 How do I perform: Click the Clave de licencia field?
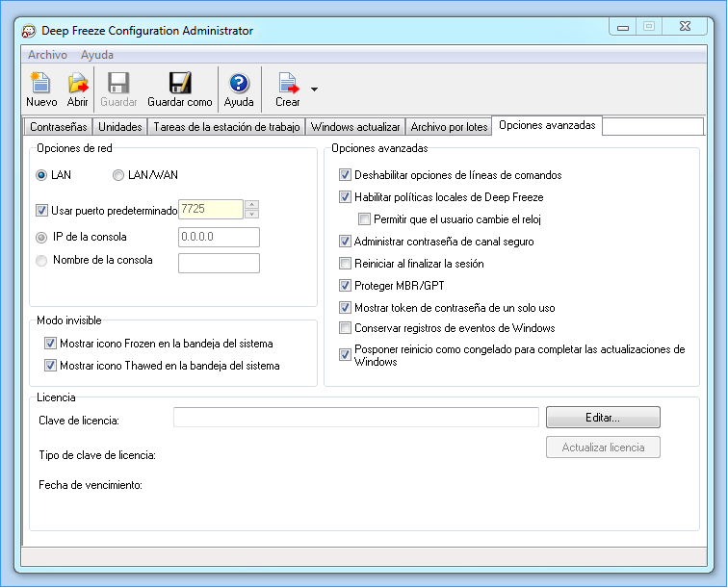(356, 418)
